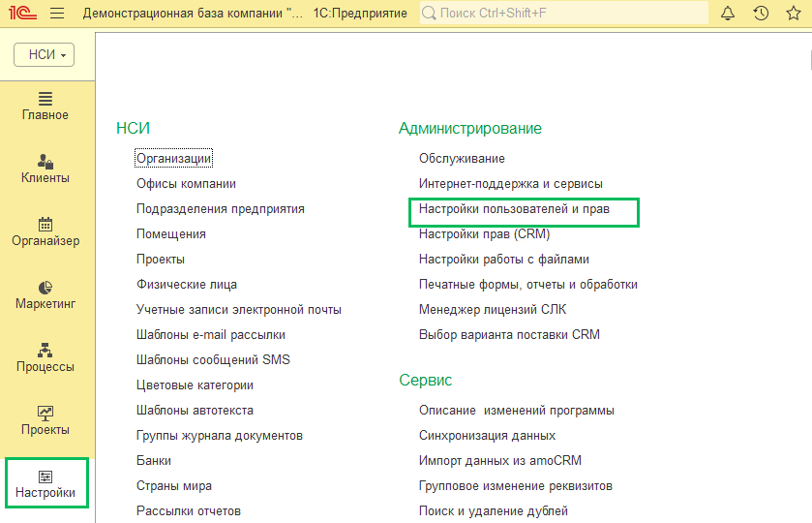Open Описание изменений программы
The width and height of the screenshot is (812, 523).
(x=517, y=410)
